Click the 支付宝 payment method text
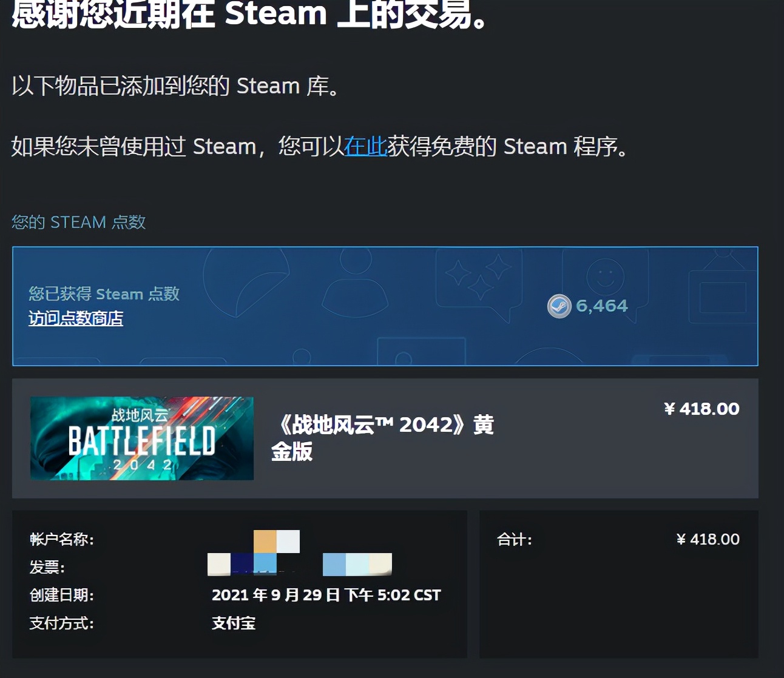Viewport: 784px width, 678px height. tap(234, 623)
